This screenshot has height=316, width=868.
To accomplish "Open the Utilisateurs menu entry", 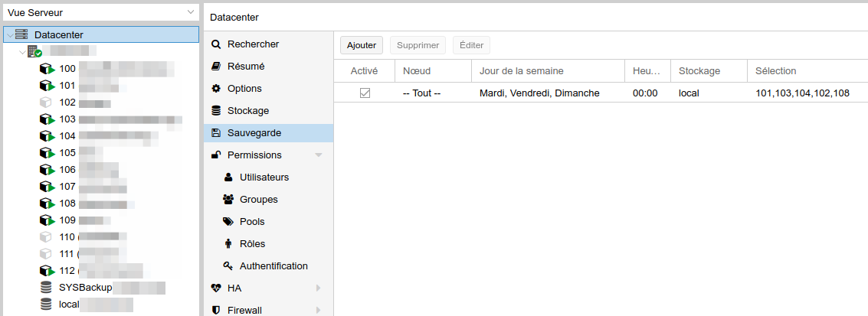I will pos(264,178).
